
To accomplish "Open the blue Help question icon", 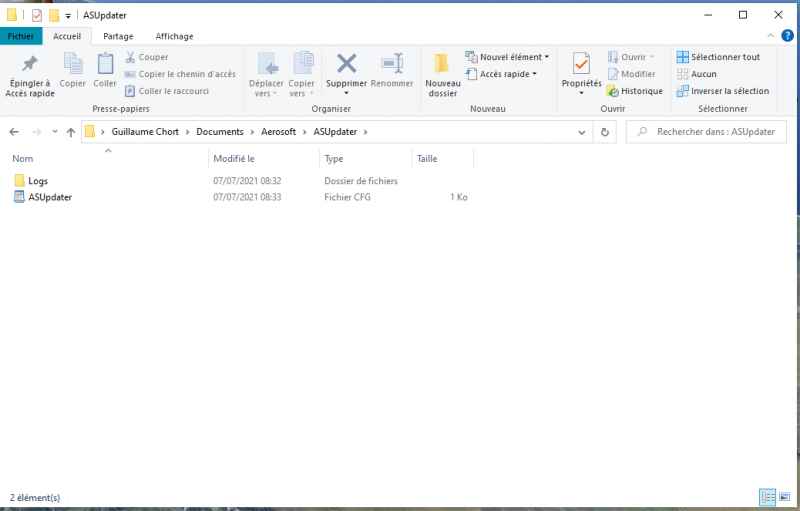I will pos(787,36).
